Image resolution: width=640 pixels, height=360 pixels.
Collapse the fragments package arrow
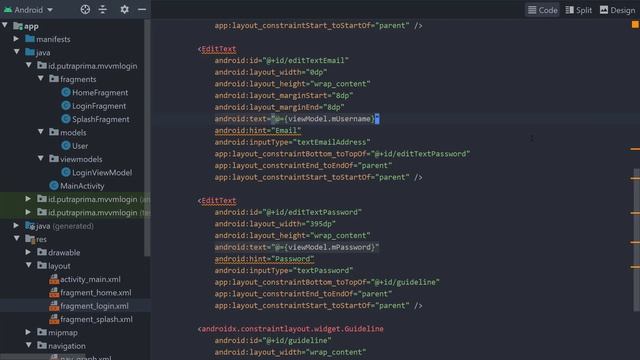pos(41,78)
